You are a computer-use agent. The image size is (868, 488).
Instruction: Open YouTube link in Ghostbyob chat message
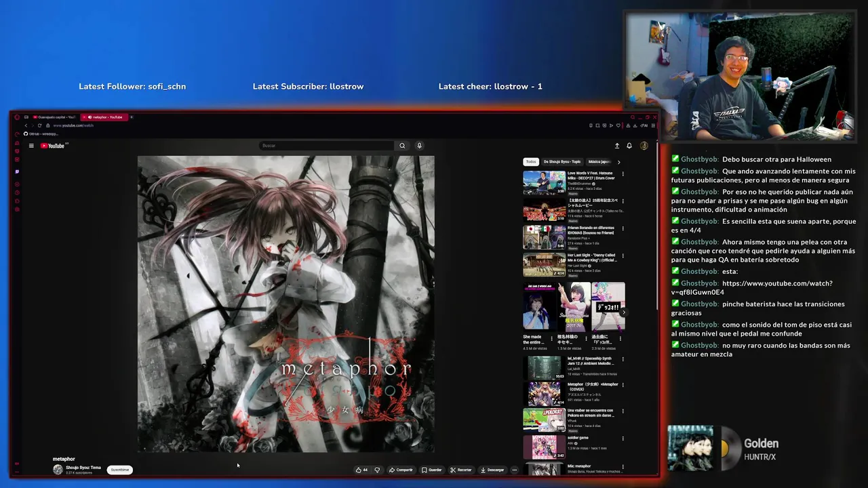(x=752, y=287)
